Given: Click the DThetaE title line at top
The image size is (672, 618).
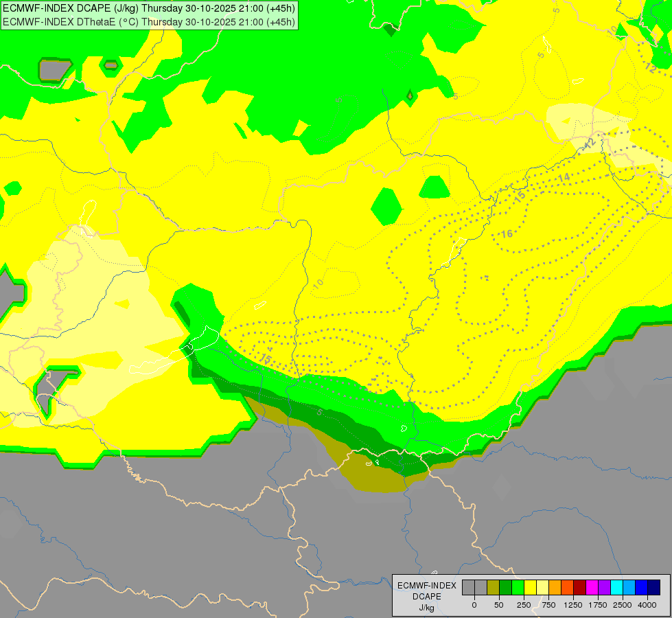Looking at the screenshot, I should pos(149,22).
